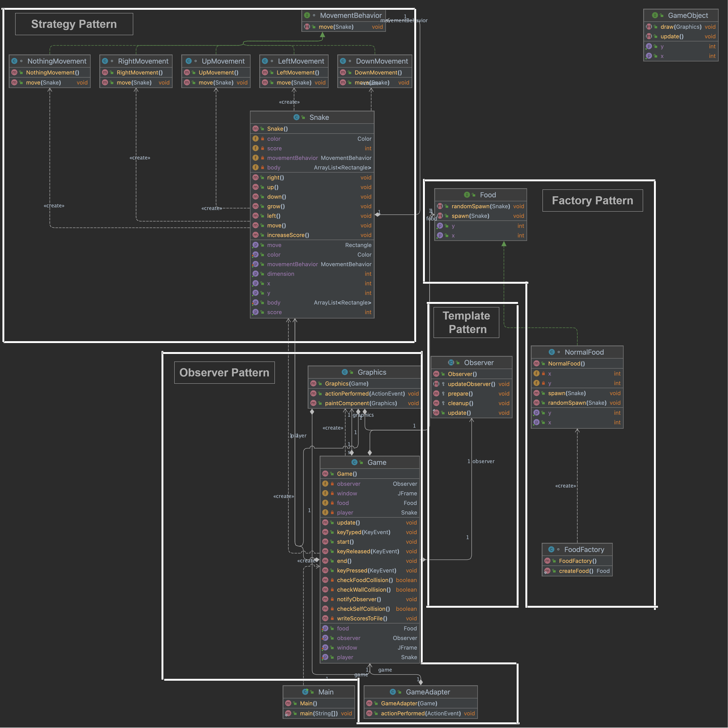This screenshot has height=728, width=728.
Task: Select the Factory Pattern frame title
Action: pos(592,200)
